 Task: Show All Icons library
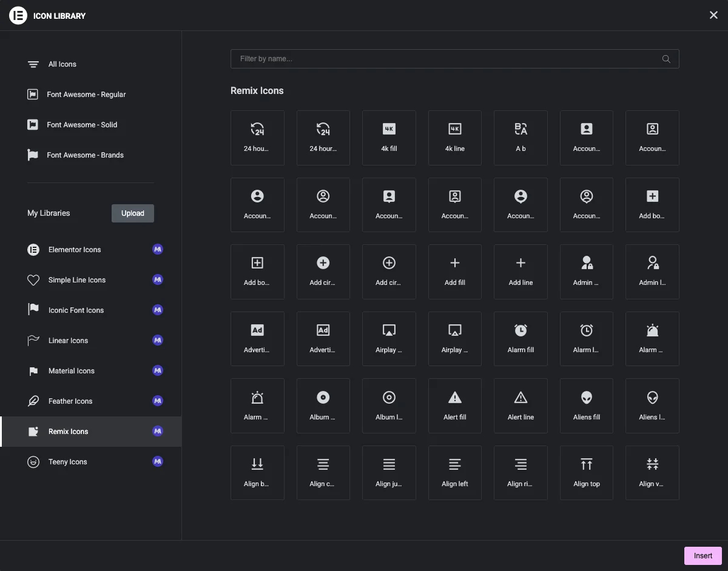pyautogui.click(x=91, y=64)
